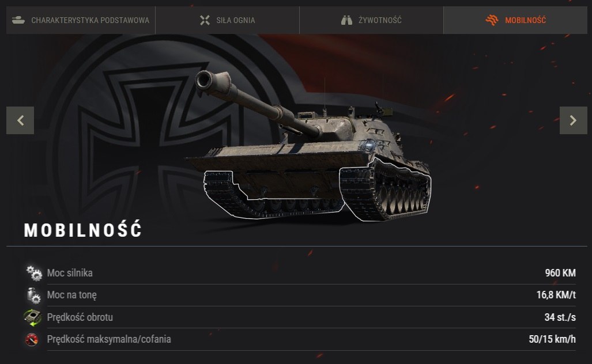Click the Mobilność tab
This screenshot has width=592, height=364.
click(515, 20)
